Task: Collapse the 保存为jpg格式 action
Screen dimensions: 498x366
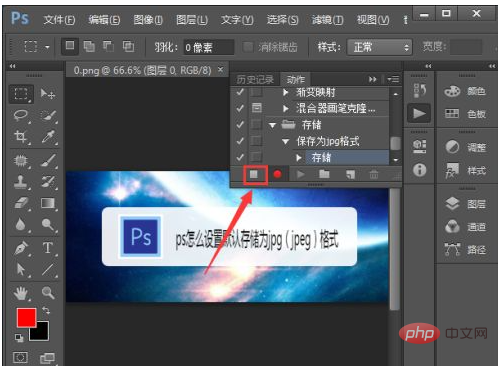Action: pos(286,142)
